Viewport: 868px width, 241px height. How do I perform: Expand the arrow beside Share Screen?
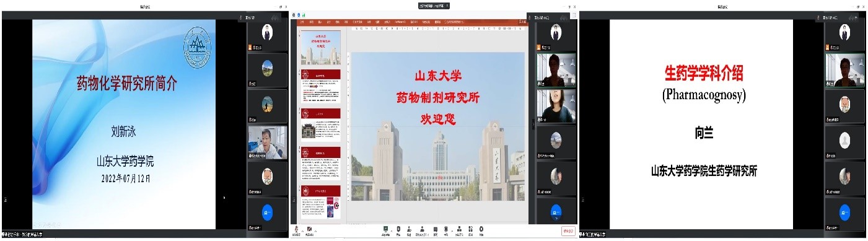pos(392,230)
